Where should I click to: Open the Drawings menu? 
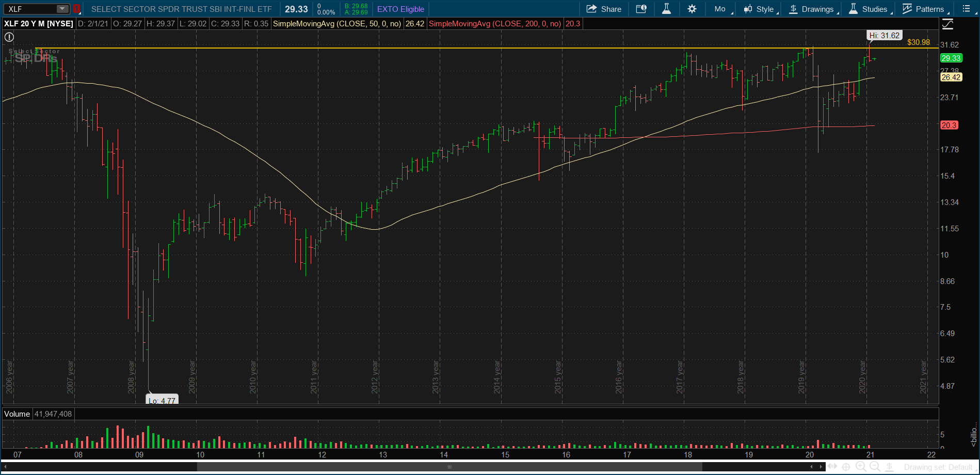[x=812, y=9]
